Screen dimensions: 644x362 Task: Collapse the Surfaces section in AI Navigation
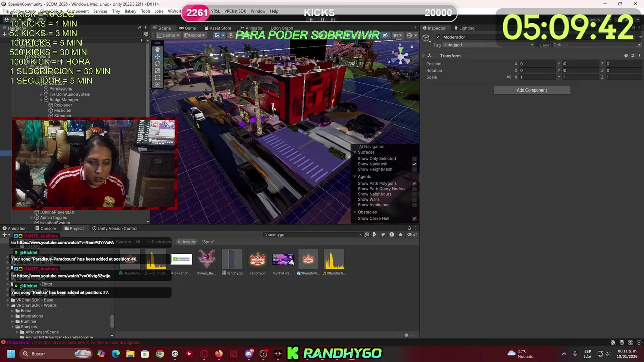(354, 152)
